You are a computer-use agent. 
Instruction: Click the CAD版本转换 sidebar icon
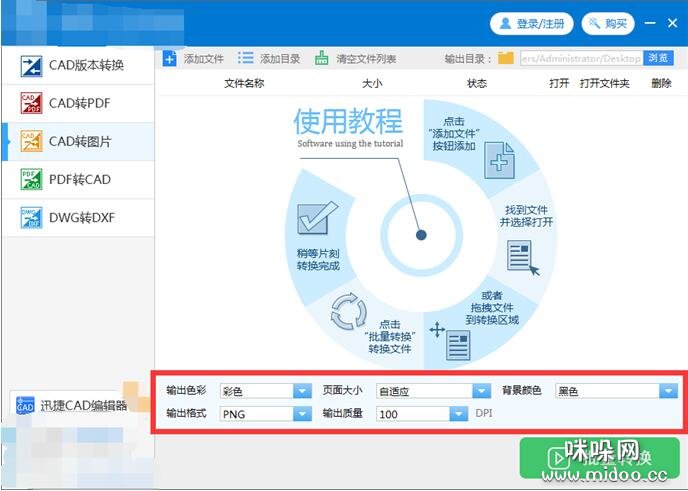pos(32,66)
